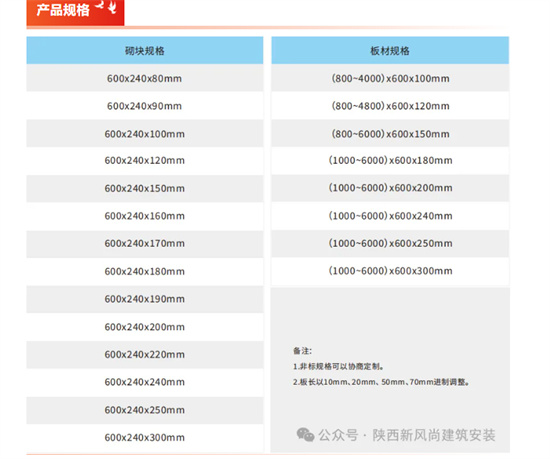Image resolution: width=550 pixels, height=459 pixels.
Task: Click the 非标规格可以协商定制 note line
Action: coord(338,366)
